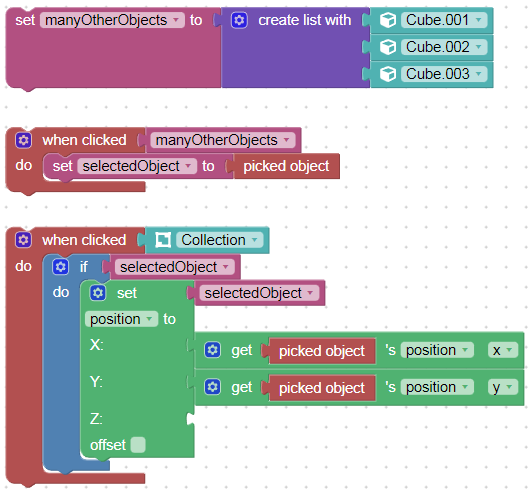The height and width of the screenshot is (491, 532).
Task: Expand the Collection selector dropdown
Action: (x=220, y=240)
